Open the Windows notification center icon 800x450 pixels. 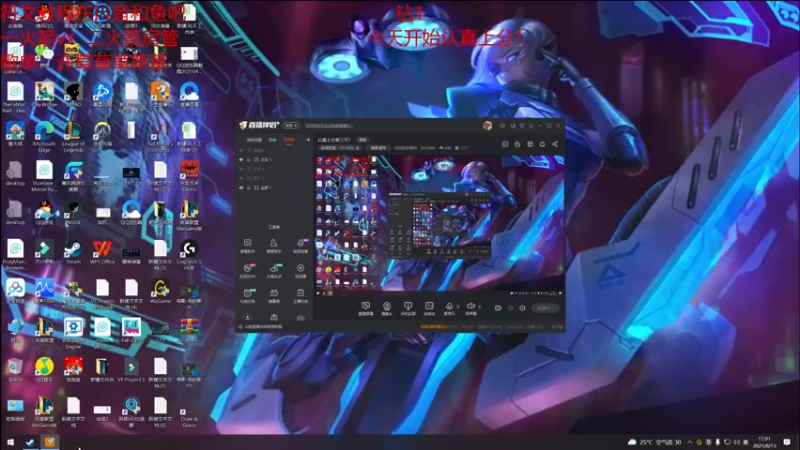pyautogui.click(x=787, y=442)
